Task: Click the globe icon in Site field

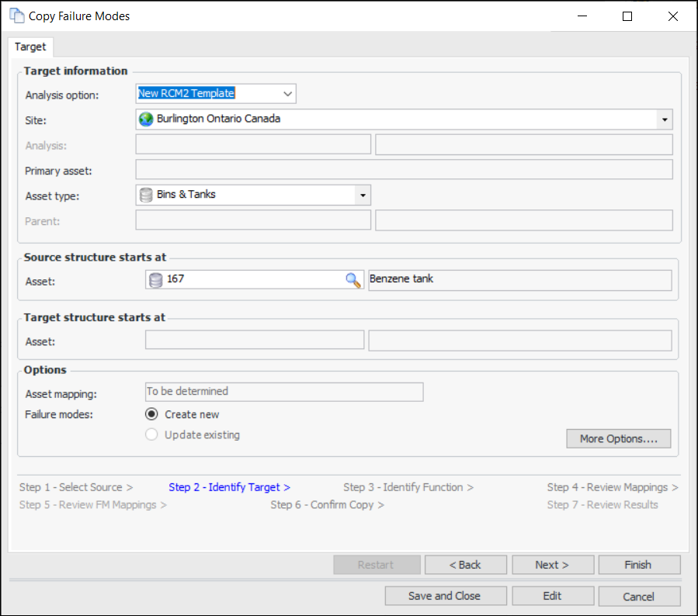Action: [x=146, y=119]
